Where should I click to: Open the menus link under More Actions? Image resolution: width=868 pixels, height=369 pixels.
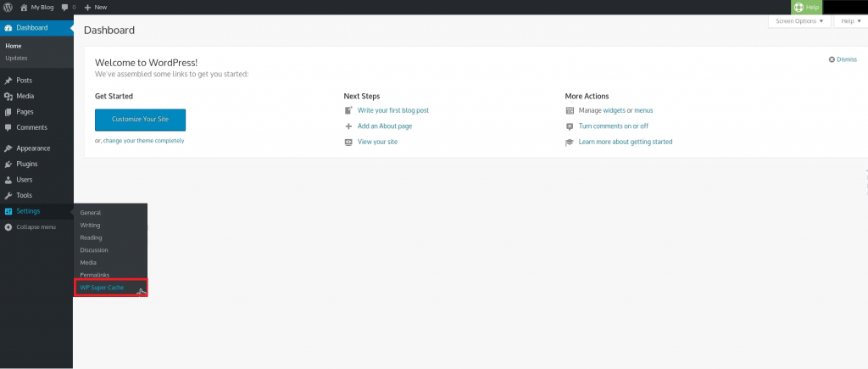click(x=644, y=110)
